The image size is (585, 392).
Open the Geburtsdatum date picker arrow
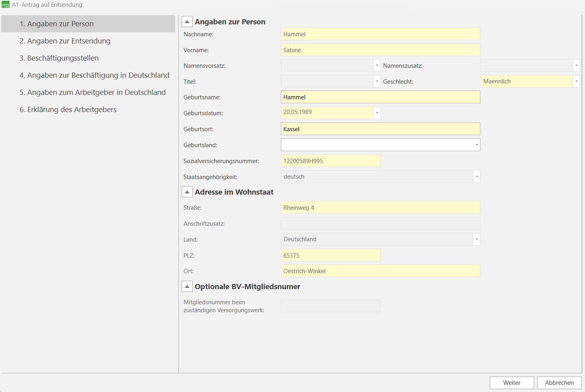pos(377,113)
